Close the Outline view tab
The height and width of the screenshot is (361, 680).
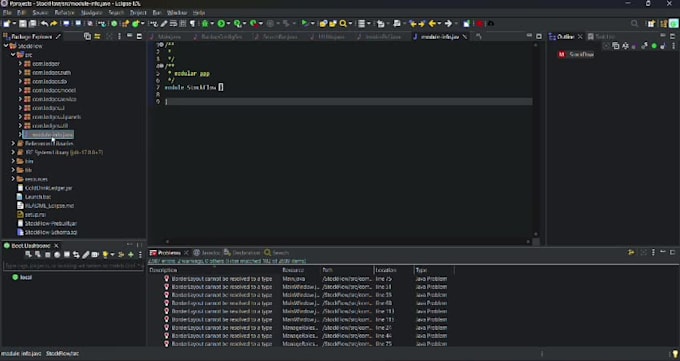click(x=580, y=37)
